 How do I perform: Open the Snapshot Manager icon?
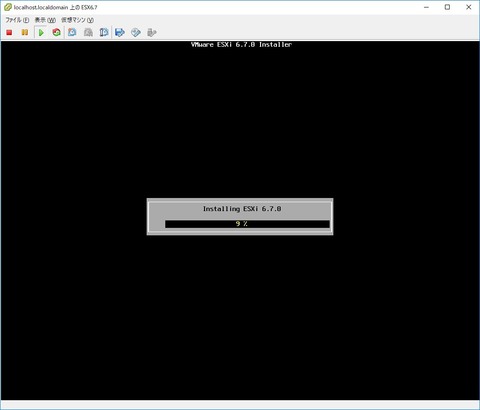coord(104,32)
